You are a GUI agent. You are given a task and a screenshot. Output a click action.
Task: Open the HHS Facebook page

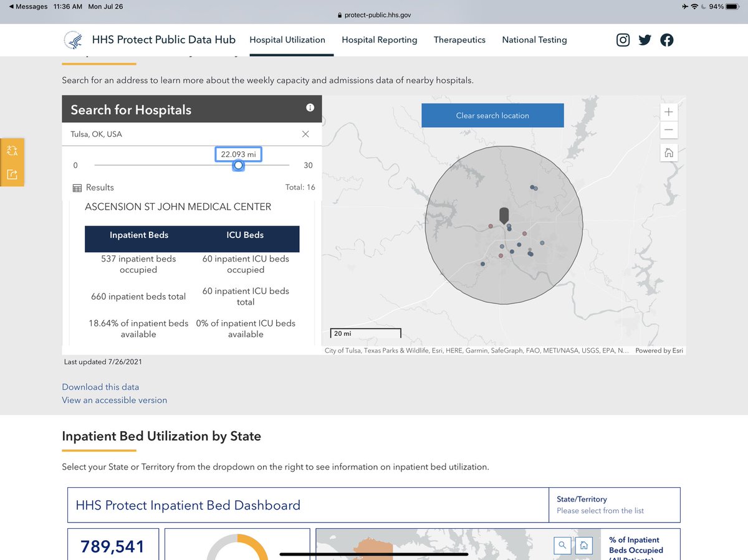tap(667, 40)
